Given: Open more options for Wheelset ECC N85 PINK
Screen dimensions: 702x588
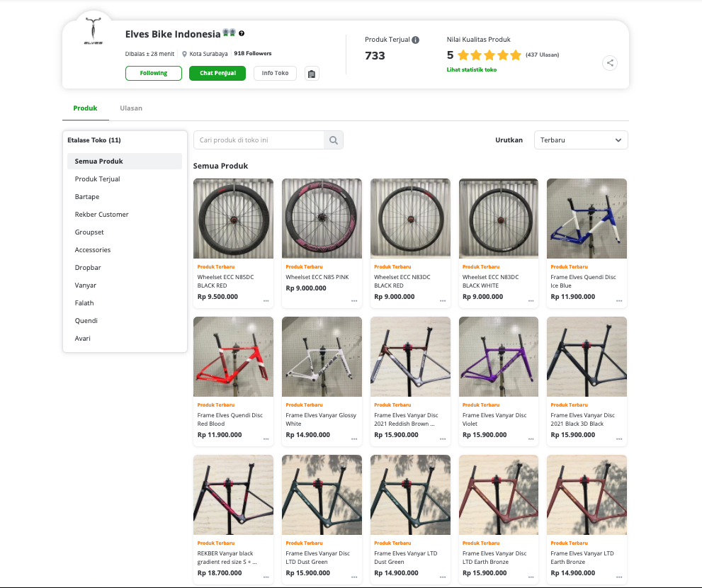Looking at the screenshot, I should (354, 301).
